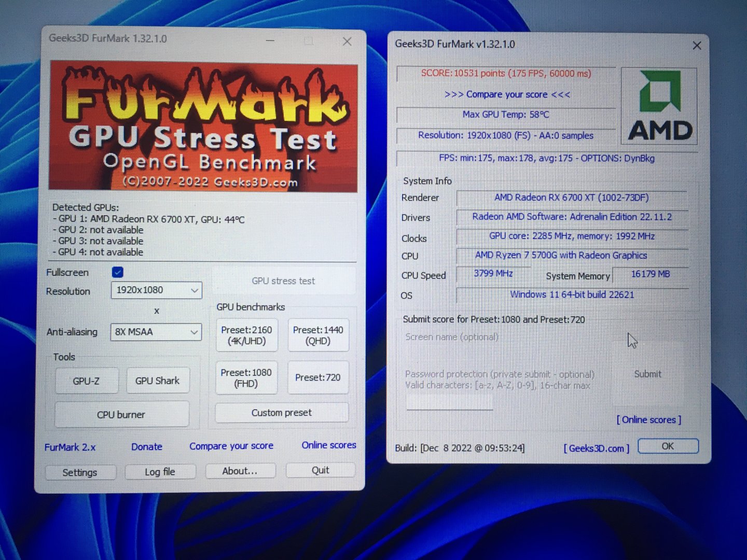Select the AMD Radeon RX 6700 XT renderer field

(x=572, y=198)
